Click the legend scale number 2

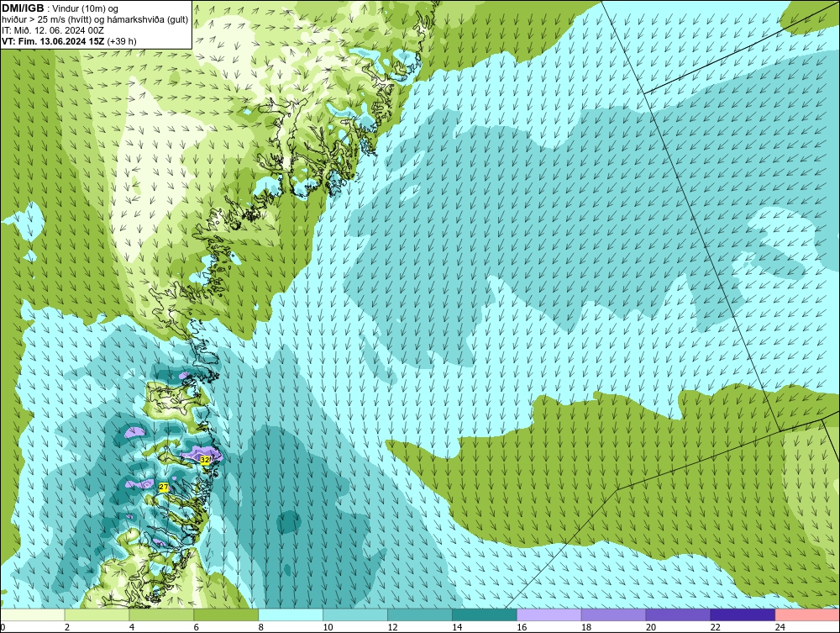pos(67,627)
